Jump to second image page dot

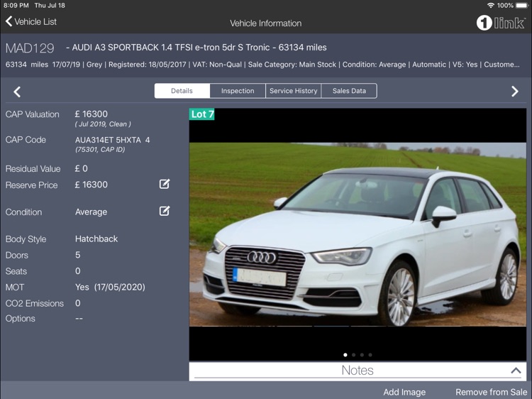[353, 355]
